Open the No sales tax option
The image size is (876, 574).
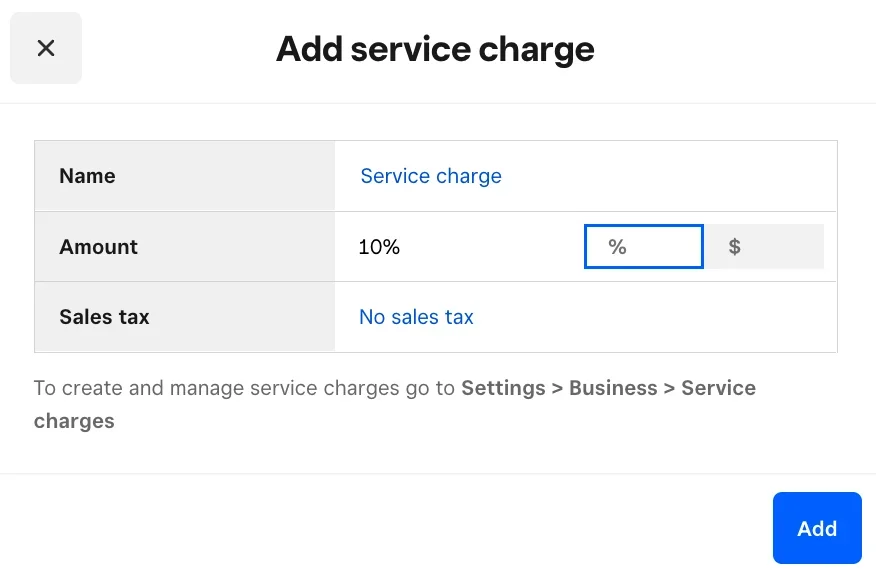click(416, 317)
